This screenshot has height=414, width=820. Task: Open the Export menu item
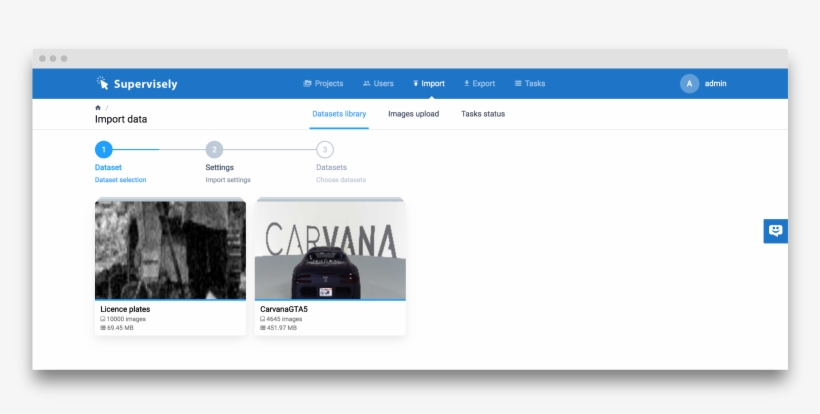click(480, 84)
